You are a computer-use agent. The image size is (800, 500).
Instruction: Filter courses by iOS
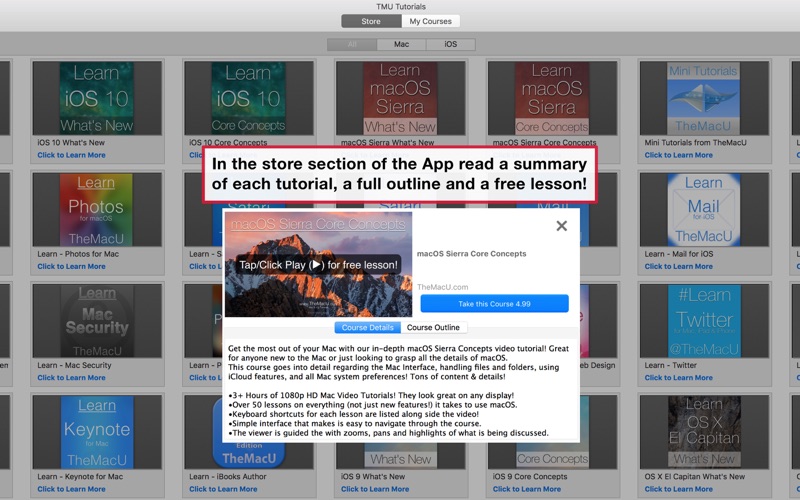point(451,44)
